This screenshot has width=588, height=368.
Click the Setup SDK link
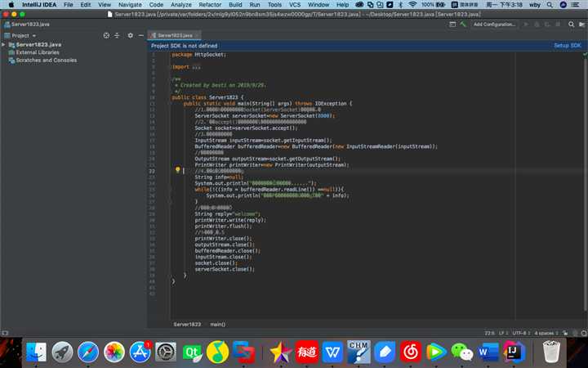click(568, 46)
